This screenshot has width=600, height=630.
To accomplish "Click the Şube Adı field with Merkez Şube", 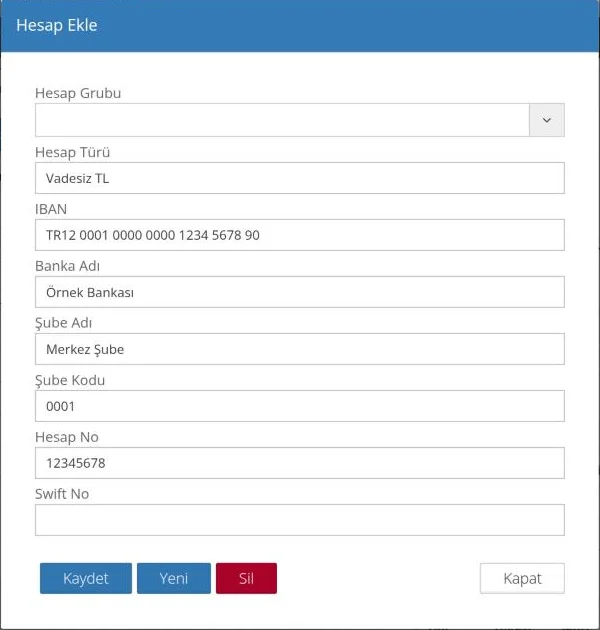I will point(300,349).
